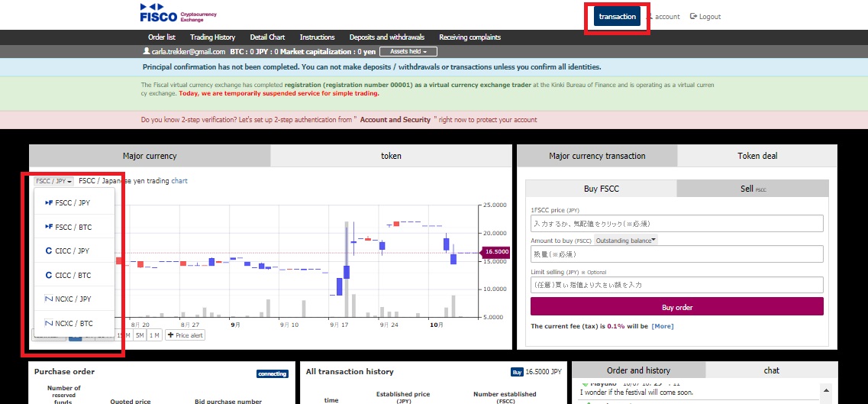Open Instructions menu item

pos(317,37)
